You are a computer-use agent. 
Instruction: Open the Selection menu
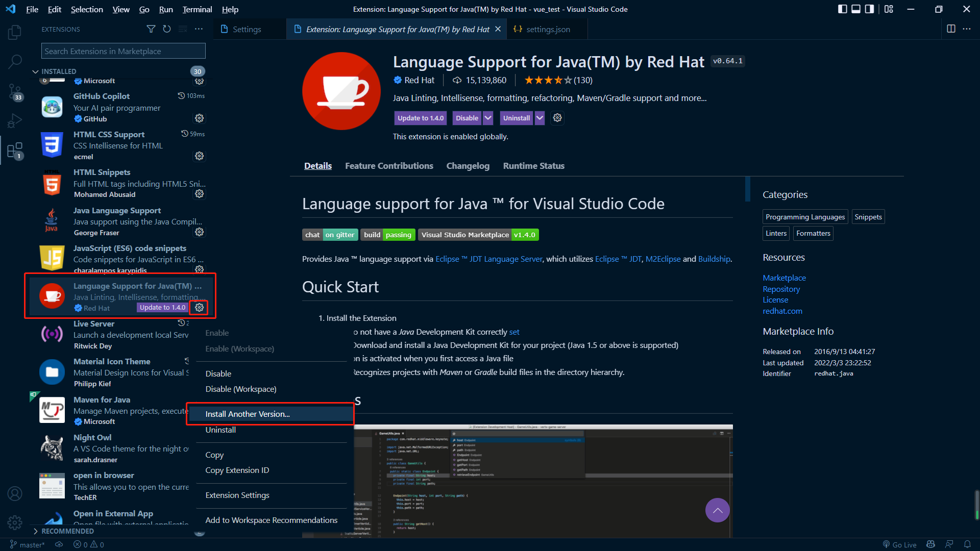87,9
